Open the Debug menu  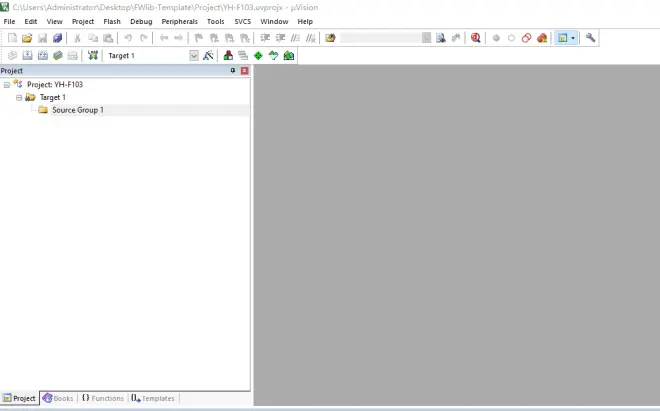coord(141,21)
